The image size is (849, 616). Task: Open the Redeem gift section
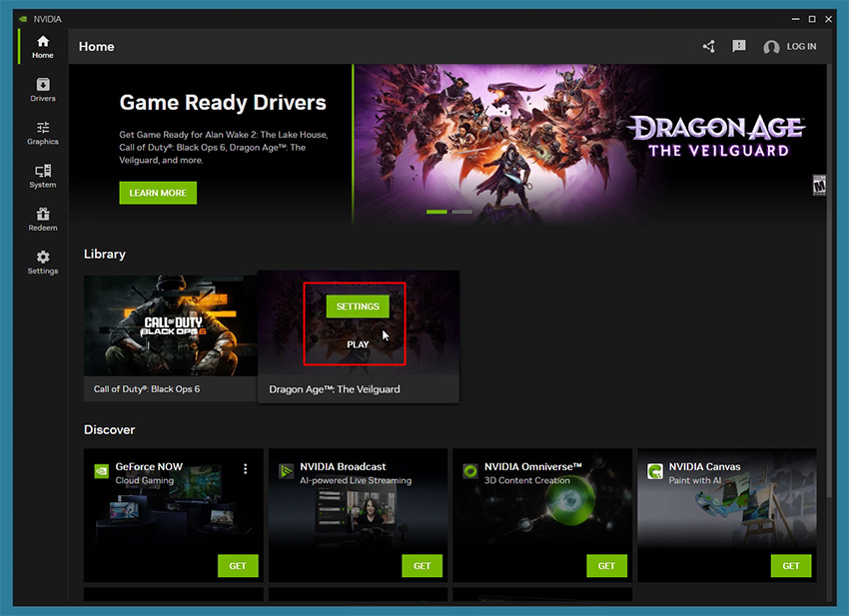pos(43,220)
